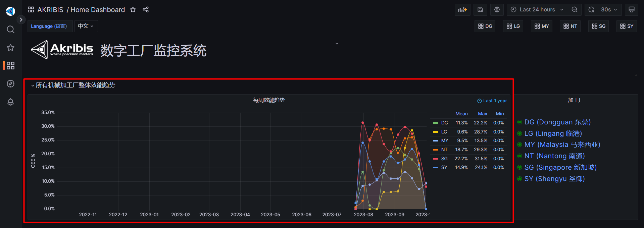Image resolution: width=644 pixels, height=228 pixels.
Task: Star the Home Dashboard as favorite
Action: pos(133,10)
